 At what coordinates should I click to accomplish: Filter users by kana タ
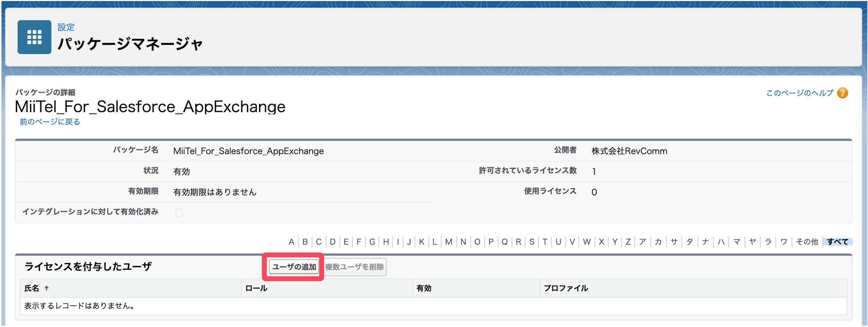click(690, 242)
